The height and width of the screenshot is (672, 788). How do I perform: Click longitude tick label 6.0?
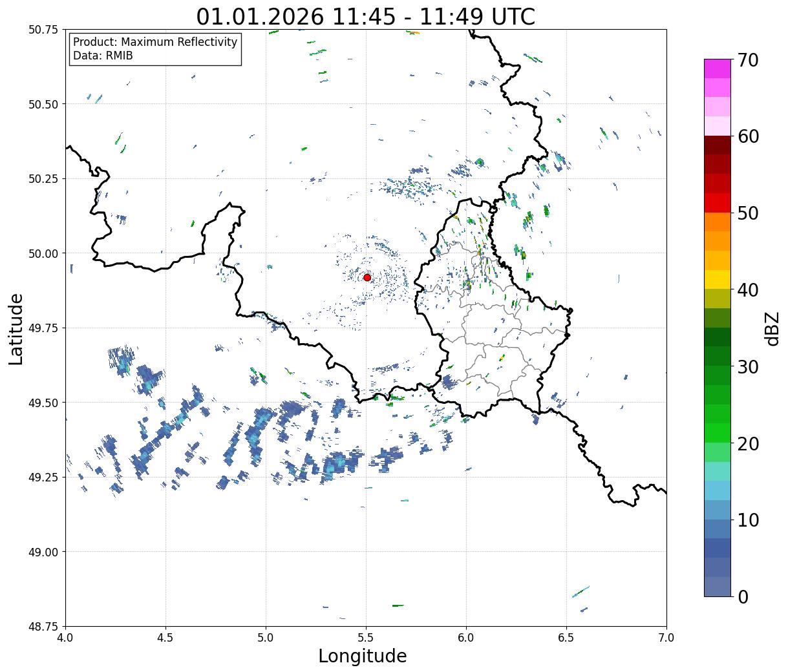[x=466, y=638]
